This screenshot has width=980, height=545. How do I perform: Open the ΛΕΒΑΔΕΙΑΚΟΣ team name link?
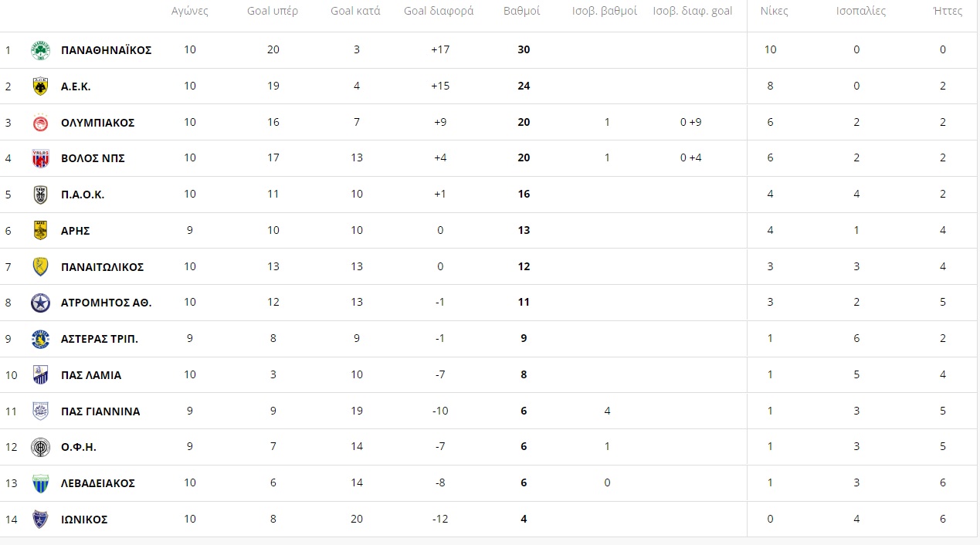click(98, 483)
